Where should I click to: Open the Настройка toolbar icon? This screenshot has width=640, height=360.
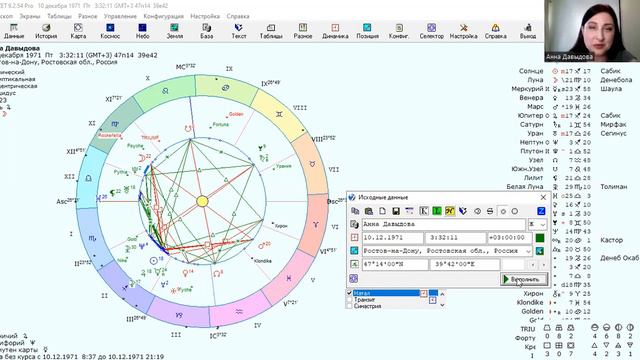[x=464, y=31]
